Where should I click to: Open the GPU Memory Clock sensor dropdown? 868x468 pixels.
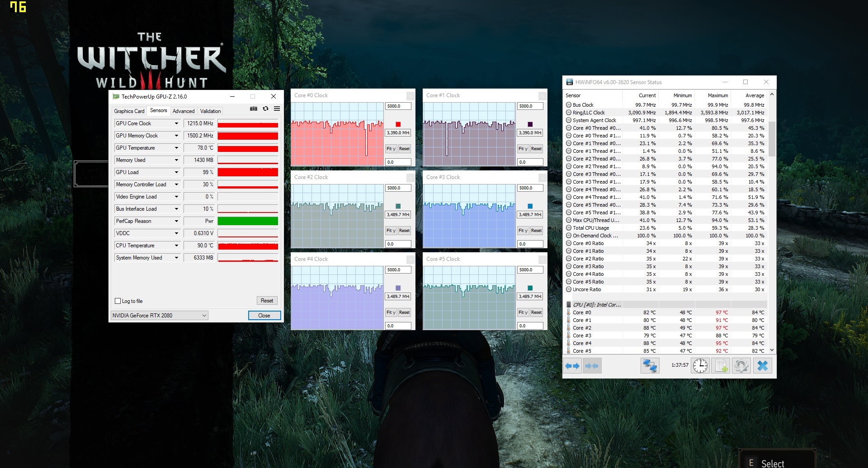(176, 136)
